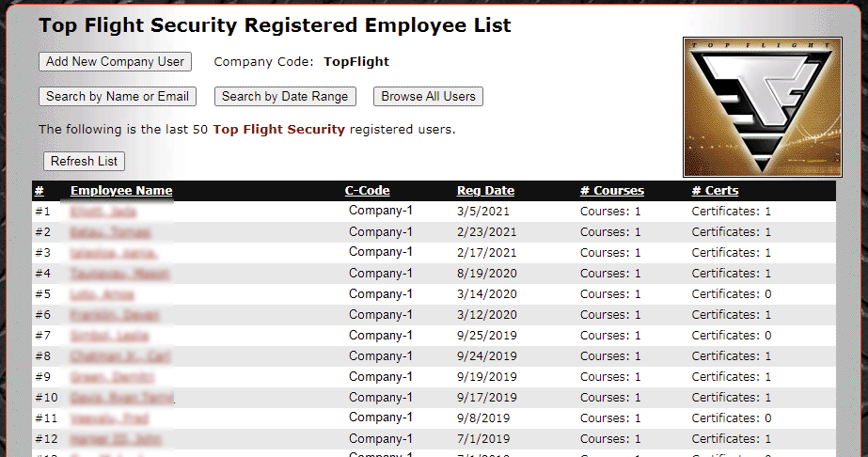Click the Top Flight logo image
This screenshot has height=457, width=868.
(763, 107)
